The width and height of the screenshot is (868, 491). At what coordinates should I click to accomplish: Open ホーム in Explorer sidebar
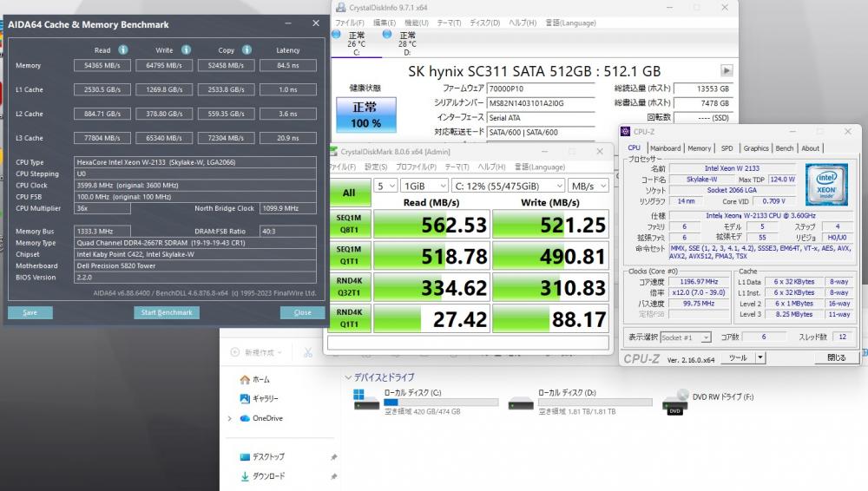tap(255, 380)
